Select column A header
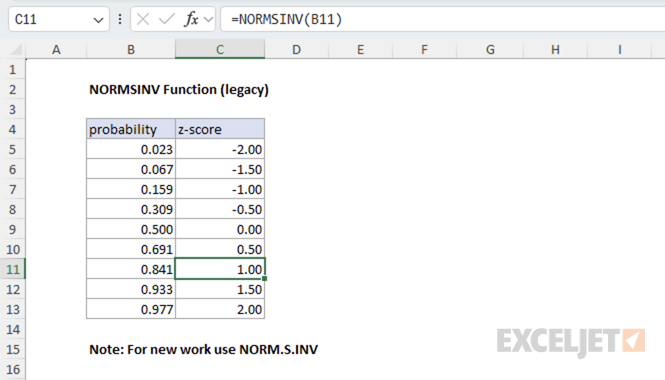 click(56, 50)
